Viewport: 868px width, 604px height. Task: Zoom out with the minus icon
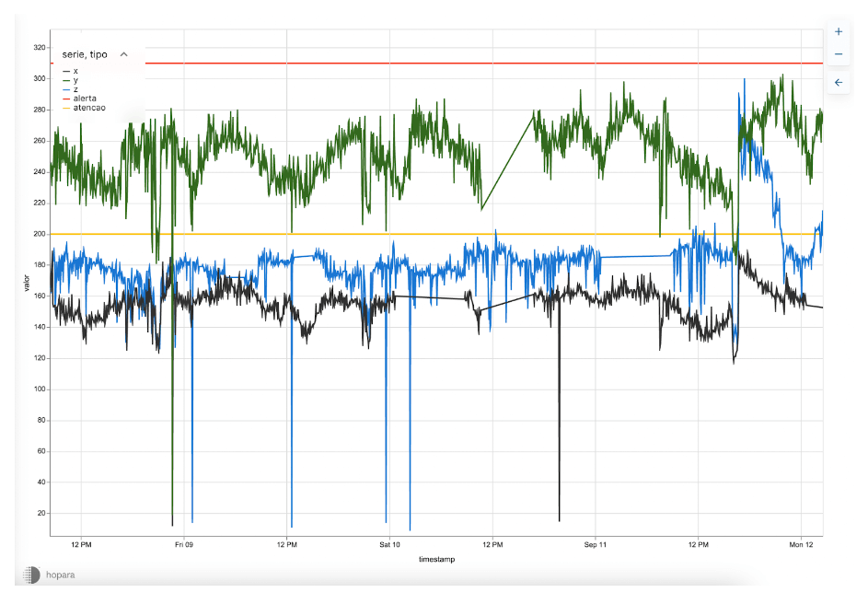(838, 55)
